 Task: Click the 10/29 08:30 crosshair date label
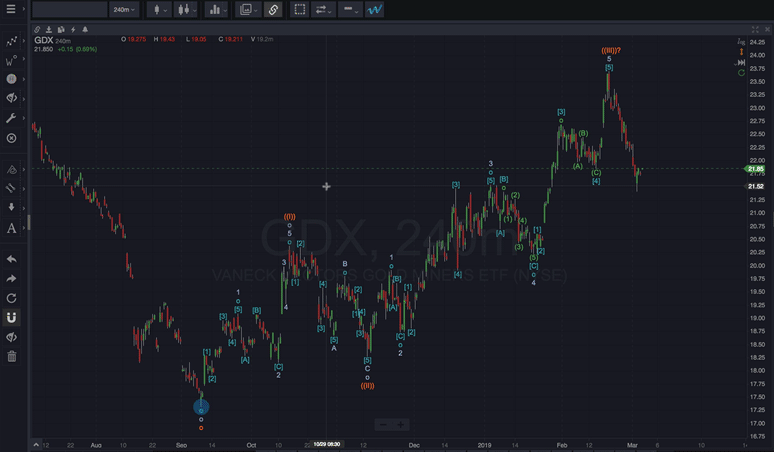coord(327,445)
